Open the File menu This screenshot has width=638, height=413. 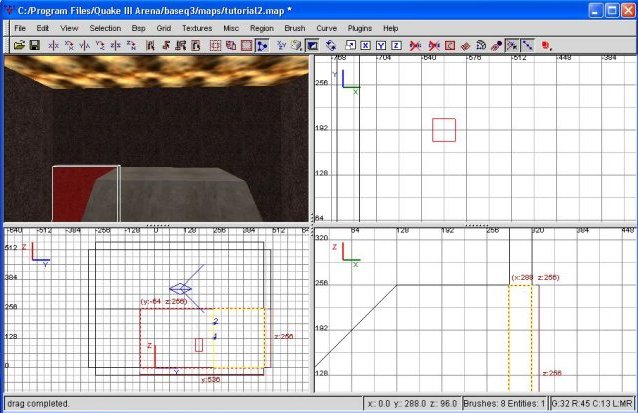point(20,28)
